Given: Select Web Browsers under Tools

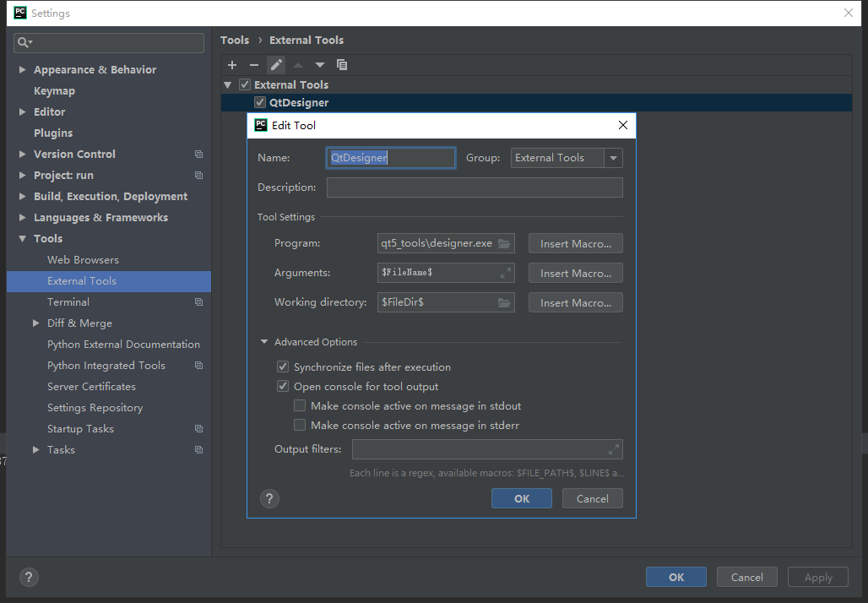Looking at the screenshot, I should (83, 259).
